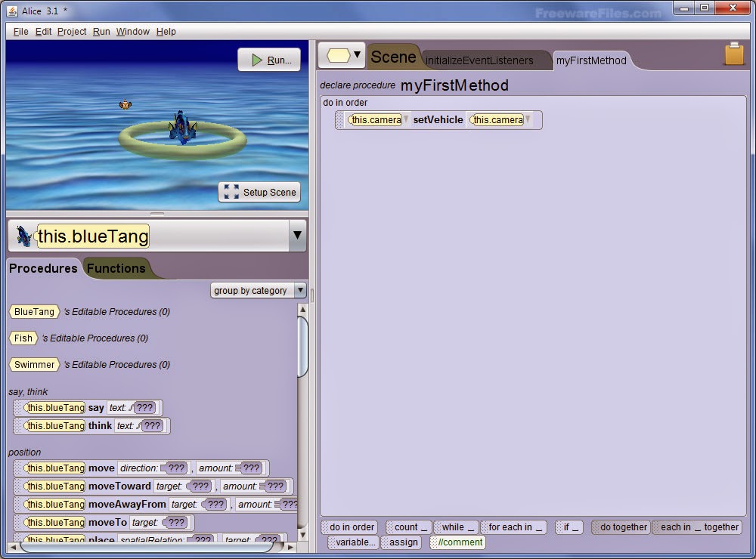
Task: Click the Alice icon in the title bar
Action: coord(11,11)
